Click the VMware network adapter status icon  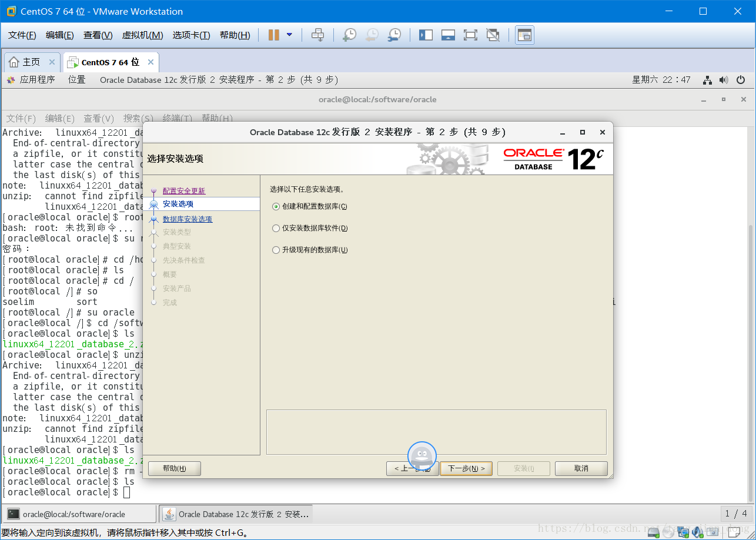tap(683, 532)
